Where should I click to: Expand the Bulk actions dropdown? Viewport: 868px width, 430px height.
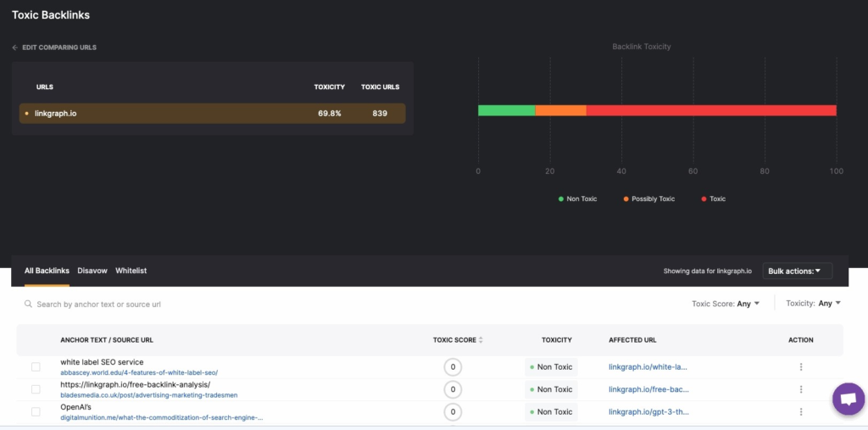coord(797,271)
